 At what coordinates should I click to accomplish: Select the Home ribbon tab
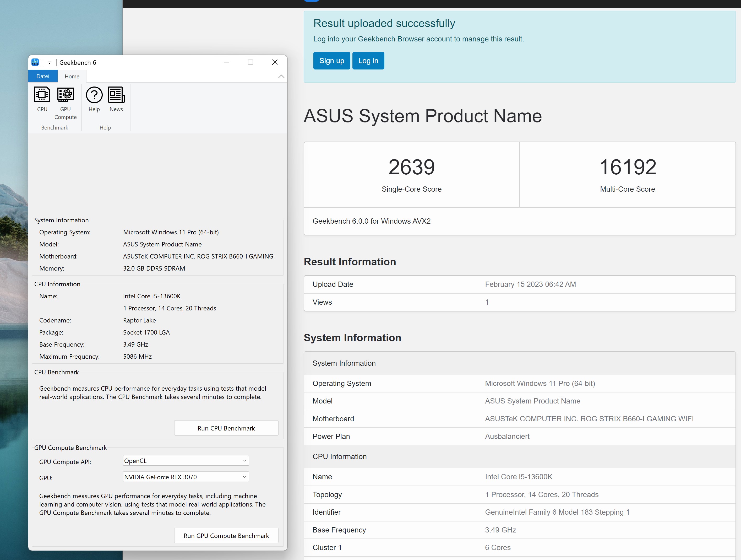(x=72, y=76)
